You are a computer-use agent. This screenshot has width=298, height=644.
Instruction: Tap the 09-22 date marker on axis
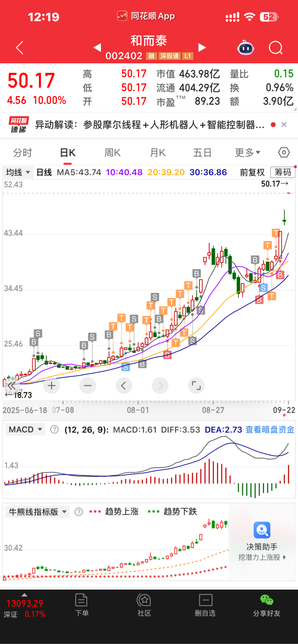click(284, 410)
